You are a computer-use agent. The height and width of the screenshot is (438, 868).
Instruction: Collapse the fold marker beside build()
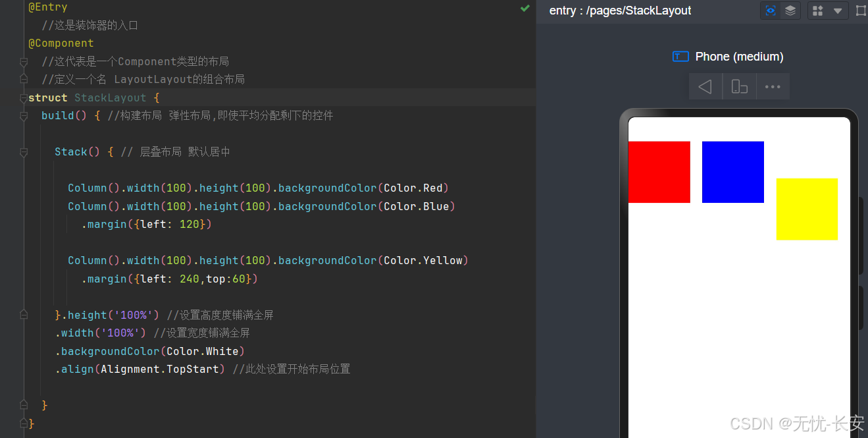[24, 116]
